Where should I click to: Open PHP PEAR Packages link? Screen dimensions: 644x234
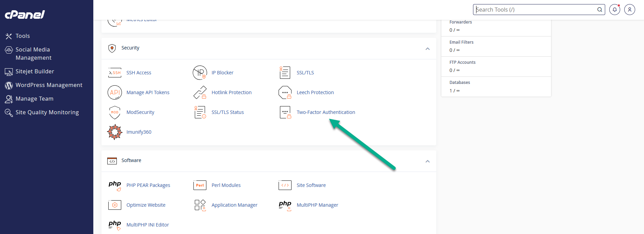[148, 185]
